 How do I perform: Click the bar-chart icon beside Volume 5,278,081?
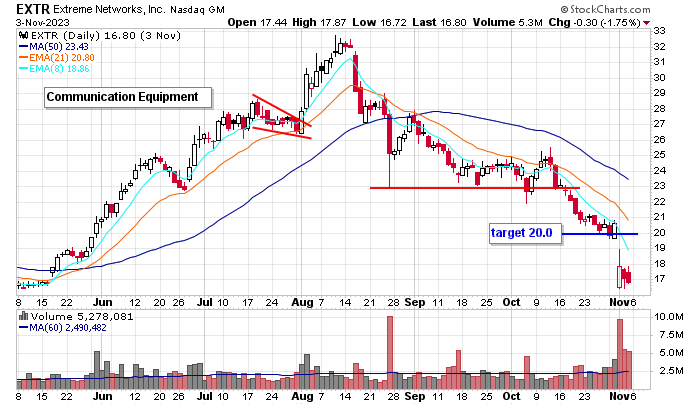[23, 317]
